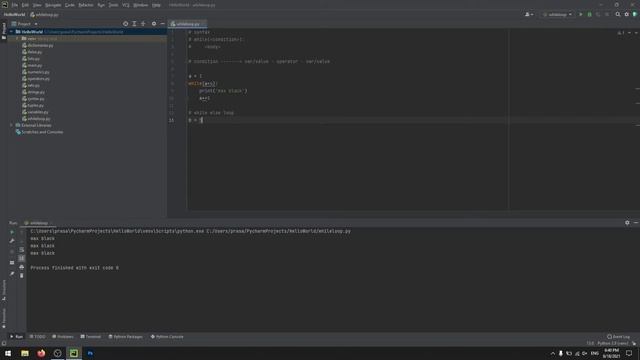This screenshot has width=640, height=360.
Task: Open the Python Console tab
Action: point(167,337)
